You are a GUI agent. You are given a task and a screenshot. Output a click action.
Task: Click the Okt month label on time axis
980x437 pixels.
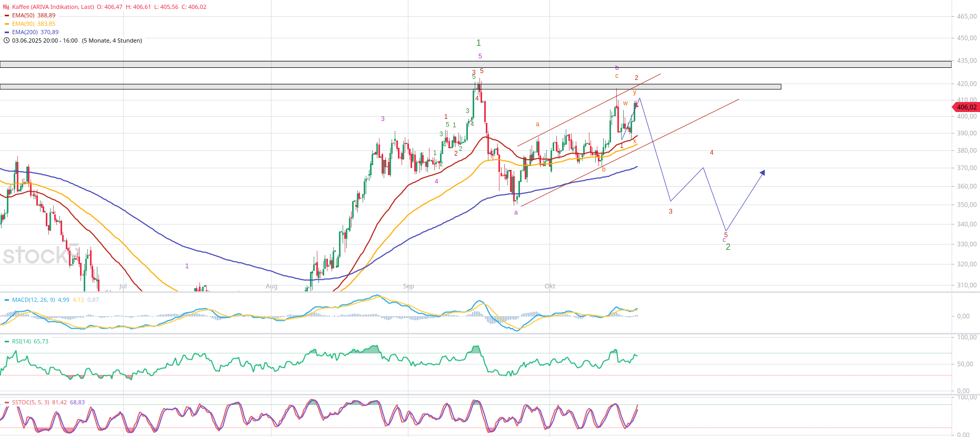550,286
